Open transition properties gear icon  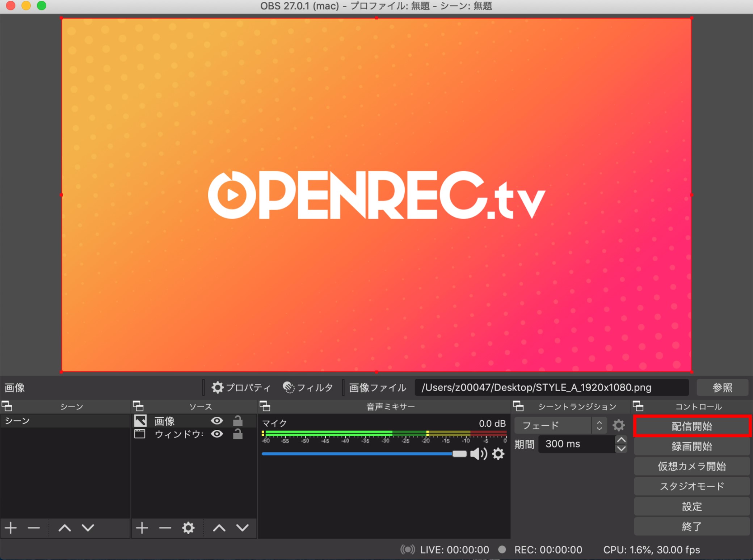pos(618,425)
